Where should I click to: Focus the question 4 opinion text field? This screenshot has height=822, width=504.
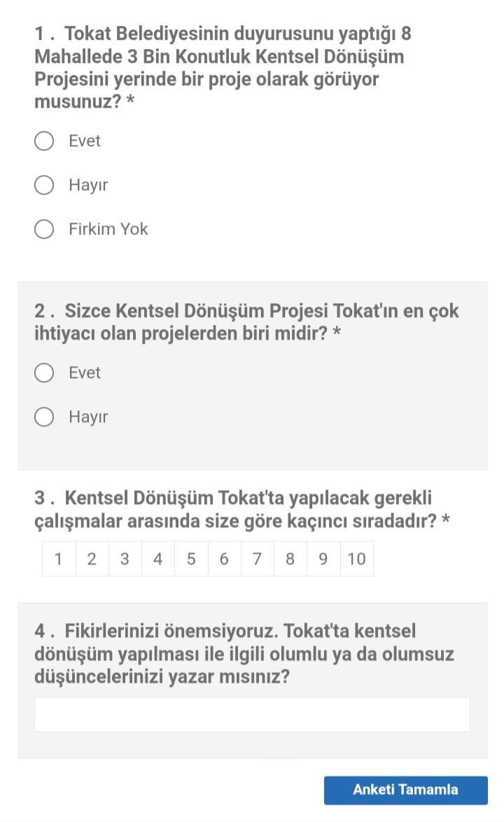(252, 714)
